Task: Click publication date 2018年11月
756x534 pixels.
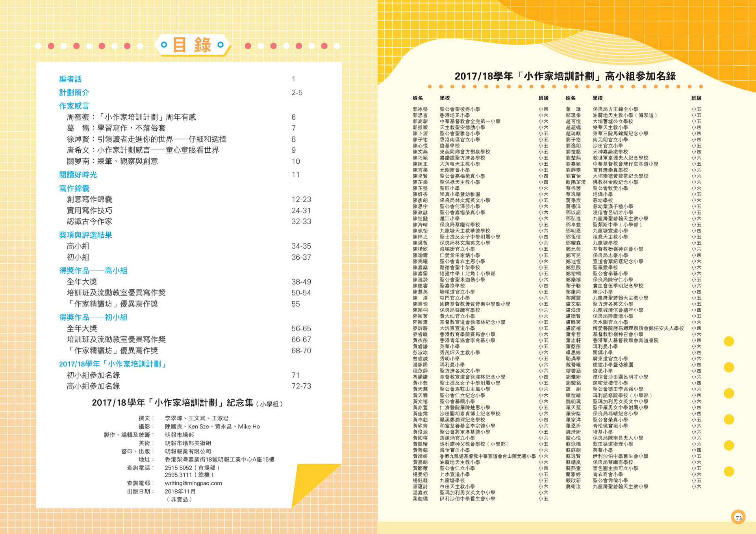Action: [x=180, y=491]
